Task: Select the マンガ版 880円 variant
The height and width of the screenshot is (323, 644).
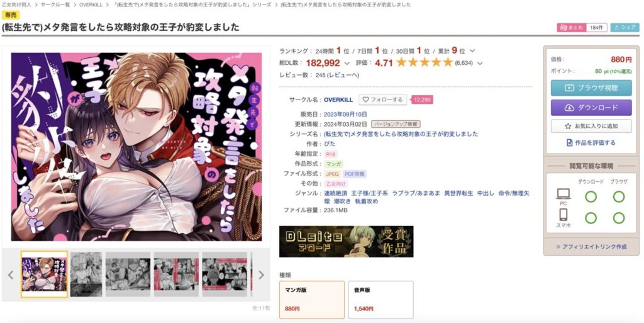Action: click(x=312, y=300)
